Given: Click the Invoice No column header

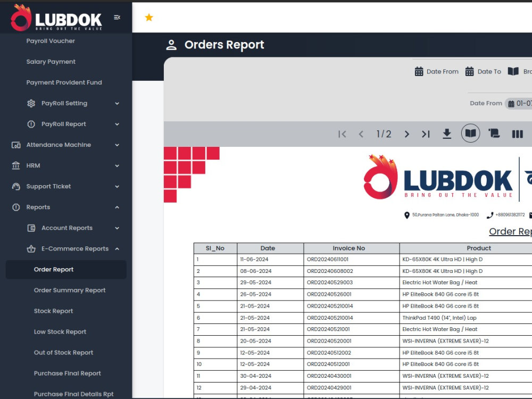Looking at the screenshot, I should coord(352,248).
